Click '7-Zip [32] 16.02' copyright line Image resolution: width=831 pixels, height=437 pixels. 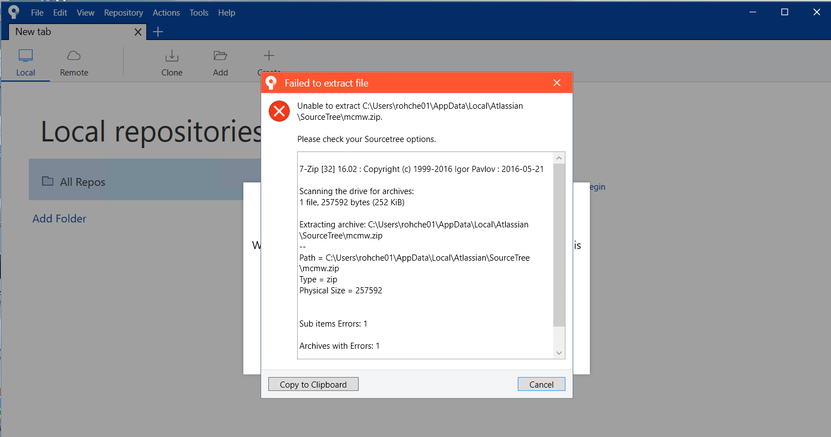[421, 169]
